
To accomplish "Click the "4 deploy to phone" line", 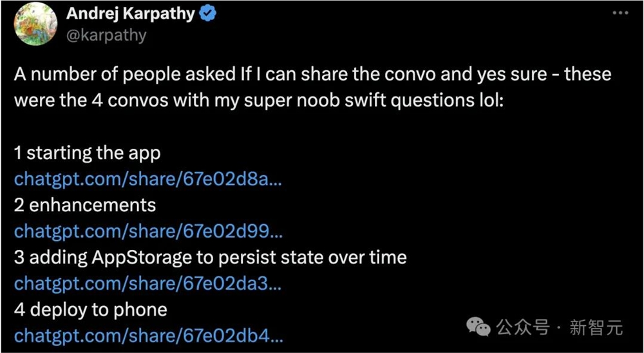I will tap(91, 309).
